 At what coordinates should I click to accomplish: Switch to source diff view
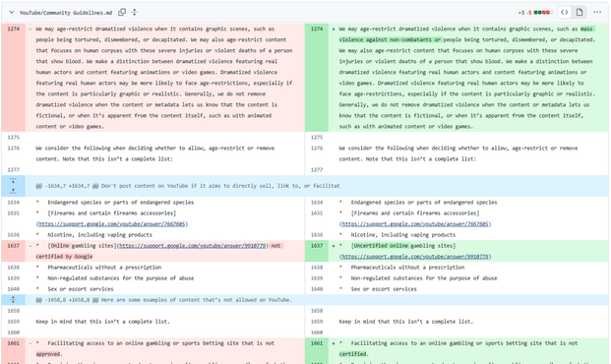(x=564, y=13)
